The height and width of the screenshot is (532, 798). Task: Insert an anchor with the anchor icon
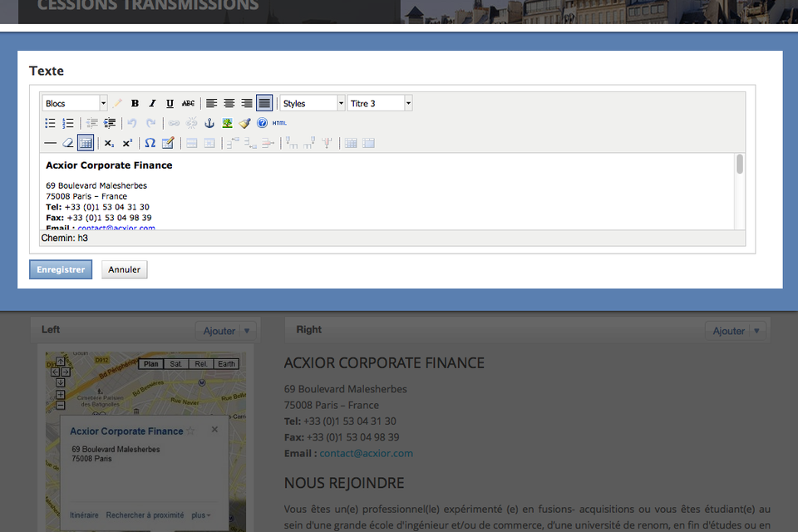pyautogui.click(x=209, y=123)
